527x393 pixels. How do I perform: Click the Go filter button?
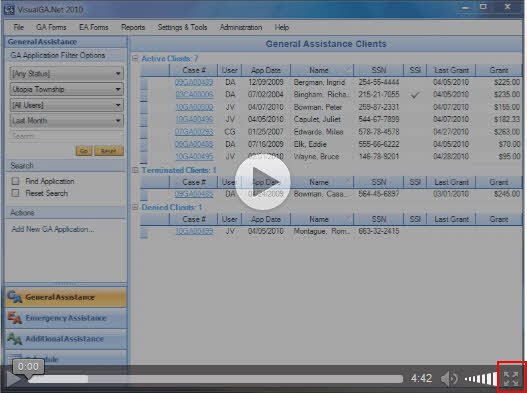(84, 151)
